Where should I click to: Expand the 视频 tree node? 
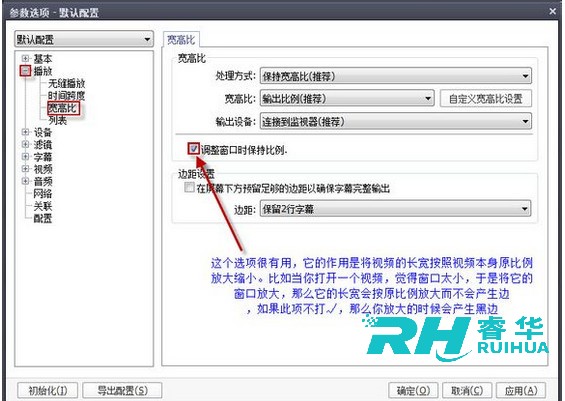[x=25, y=169]
